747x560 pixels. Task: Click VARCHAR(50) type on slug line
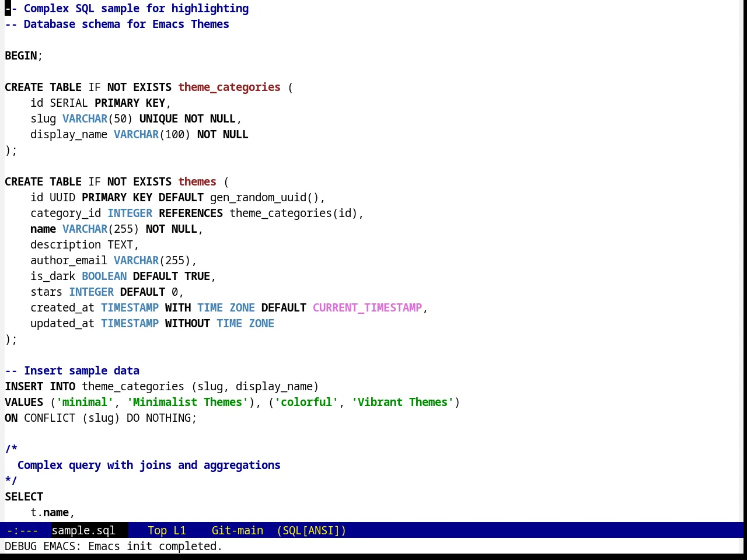tap(97, 118)
